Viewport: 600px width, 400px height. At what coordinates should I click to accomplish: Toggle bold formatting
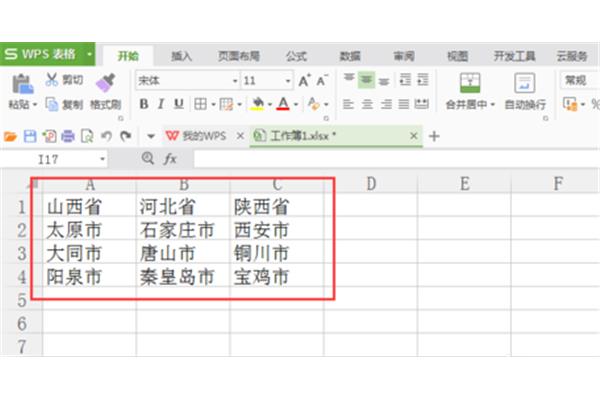143,104
